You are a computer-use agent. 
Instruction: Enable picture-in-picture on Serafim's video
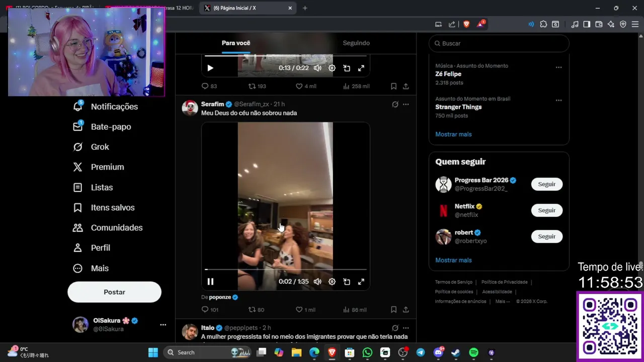[x=347, y=282]
